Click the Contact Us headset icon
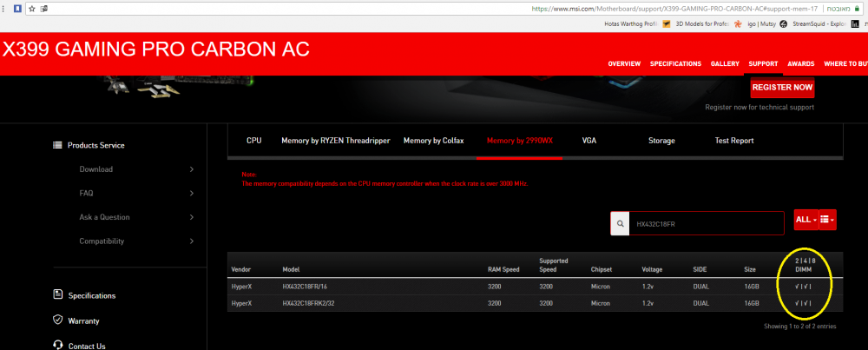 (57, 345)
